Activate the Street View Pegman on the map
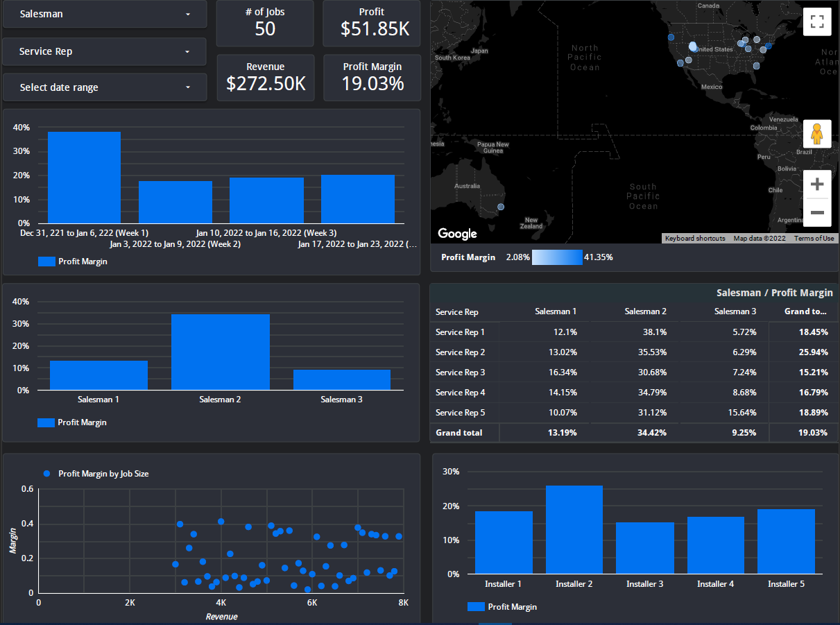Viewport: 840px width, 625px height. point(816,133)
